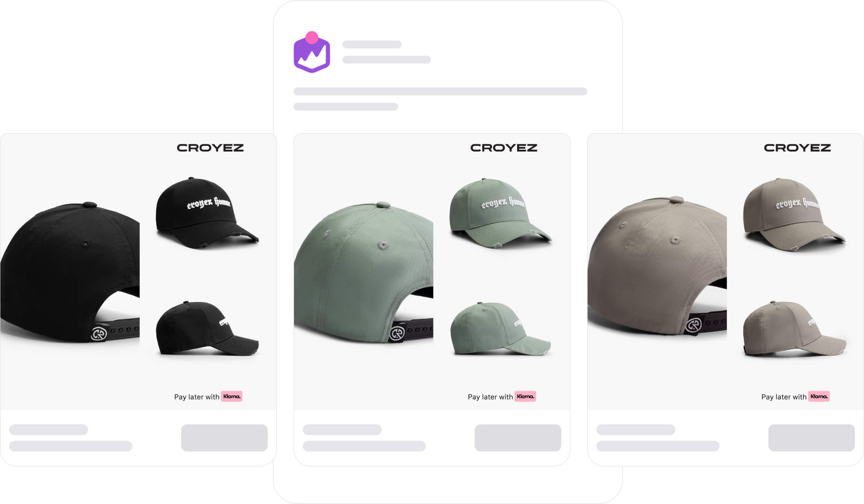The width and height of the screenshot is (864, 504).
Task: Click the CROYEZ logo on black cap card
Action: (x=210, y=148)
